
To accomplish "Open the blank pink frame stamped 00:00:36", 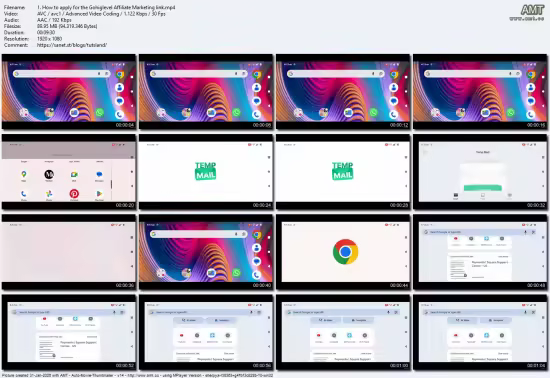I will click(69, 252).
